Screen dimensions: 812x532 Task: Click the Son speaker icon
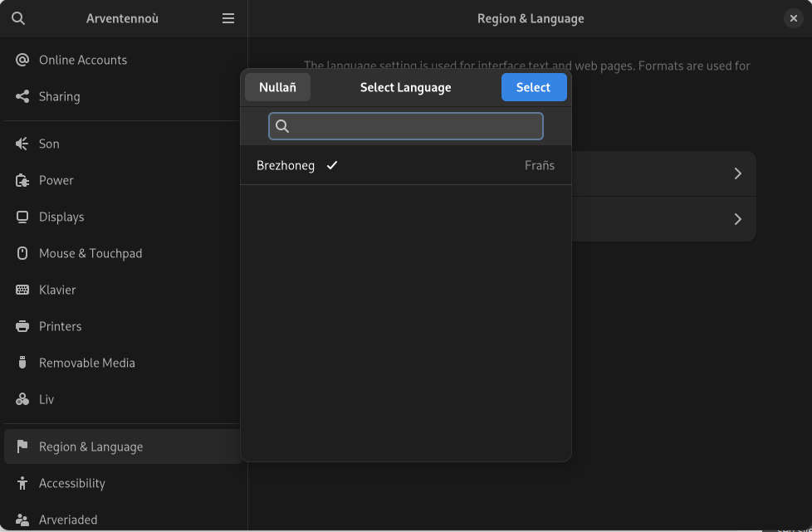(22, 144)
